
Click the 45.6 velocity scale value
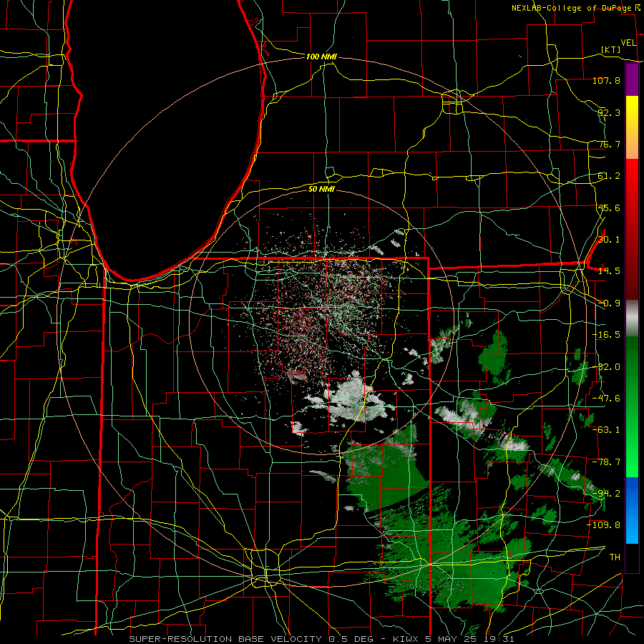609,208
